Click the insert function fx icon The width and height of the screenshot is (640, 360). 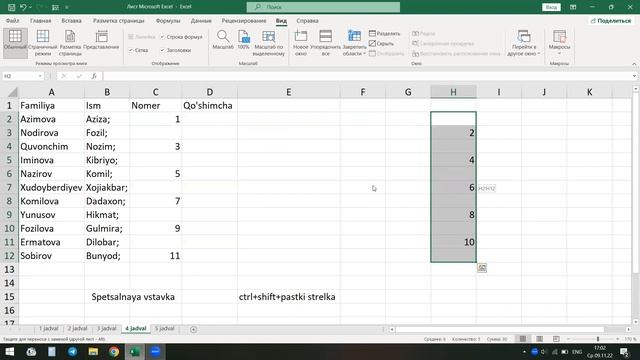[94, 76]
